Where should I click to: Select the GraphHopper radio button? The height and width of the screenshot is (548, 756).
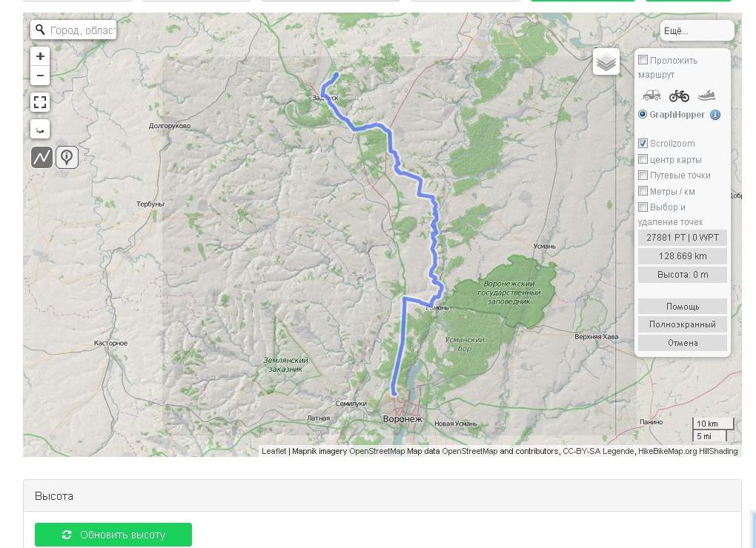click(643, 114)
